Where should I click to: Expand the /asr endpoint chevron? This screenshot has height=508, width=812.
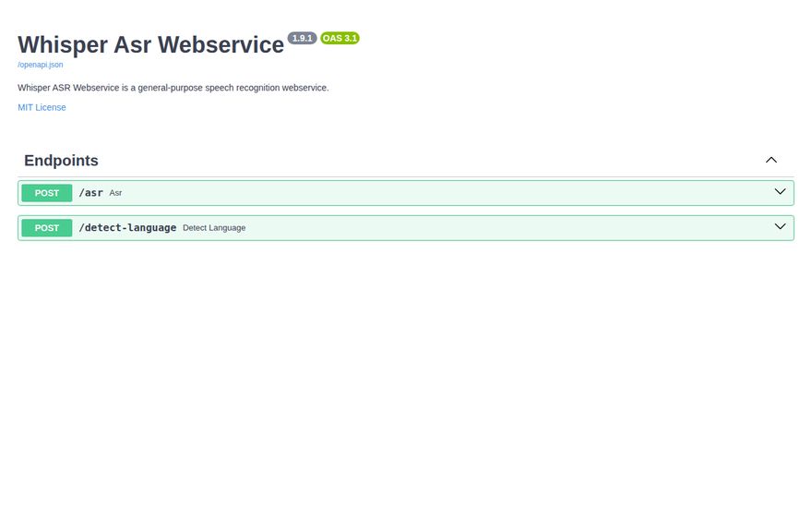[x=780, y=192]
